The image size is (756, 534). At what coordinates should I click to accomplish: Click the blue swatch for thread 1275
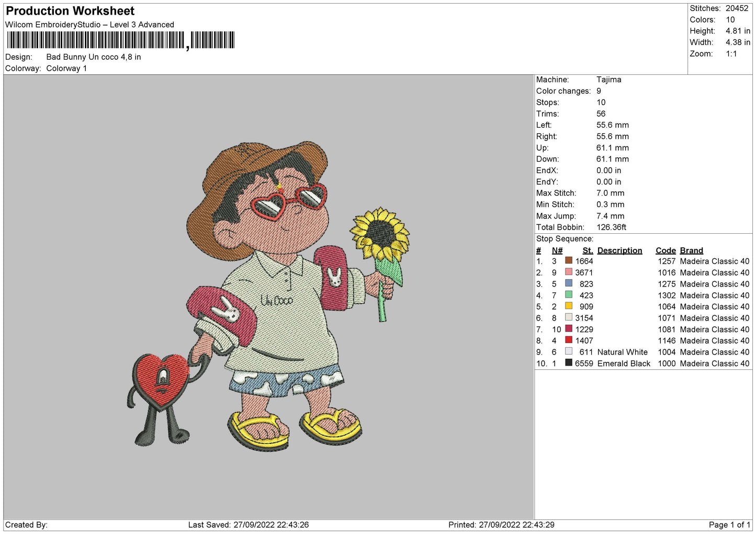coord(569,283)
